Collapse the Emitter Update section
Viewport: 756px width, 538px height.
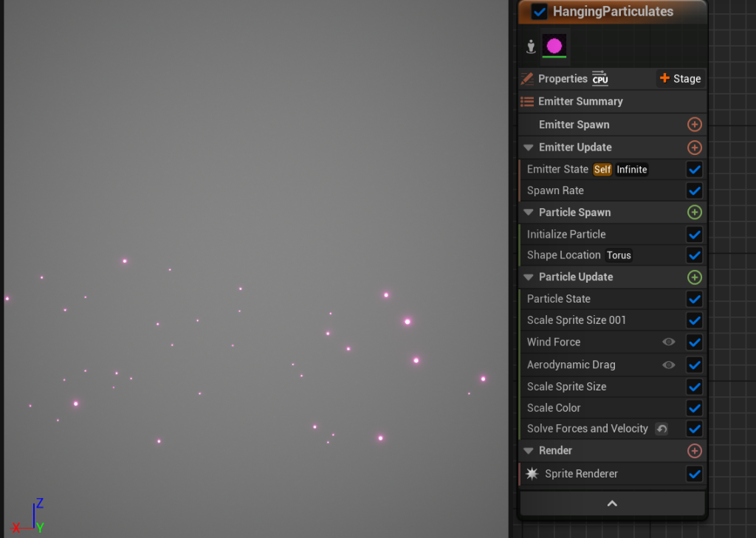click(529, 148)
